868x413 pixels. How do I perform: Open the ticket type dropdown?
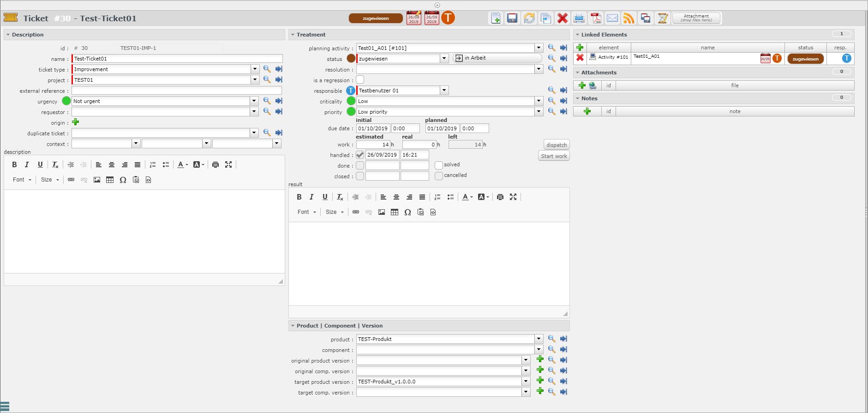[x=254, y=69]
